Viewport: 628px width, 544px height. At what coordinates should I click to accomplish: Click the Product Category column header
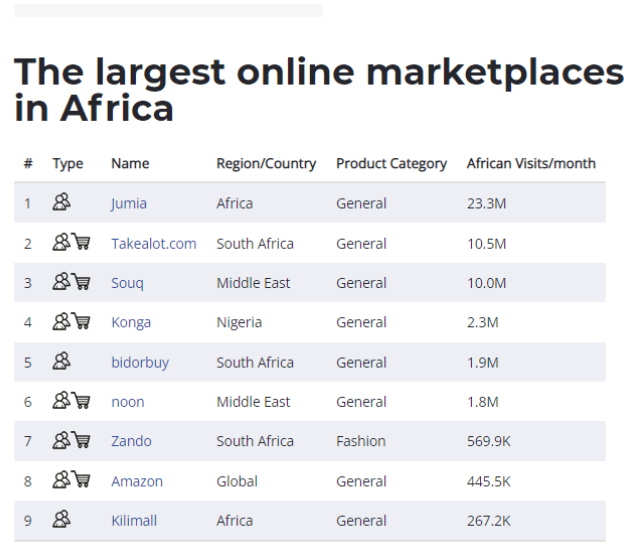(x=391, y=163)
